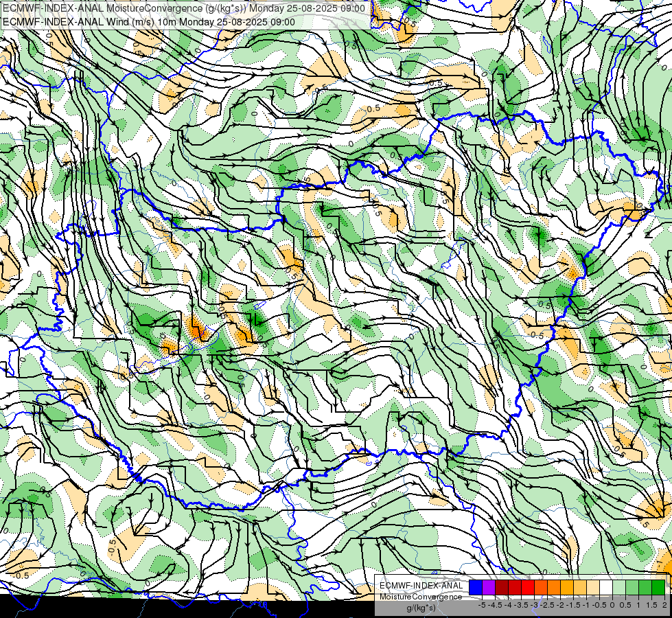This screenshot has height=618, width=672.
Task: Click the -2.5 legend scale value
Action: click(548, 605)
